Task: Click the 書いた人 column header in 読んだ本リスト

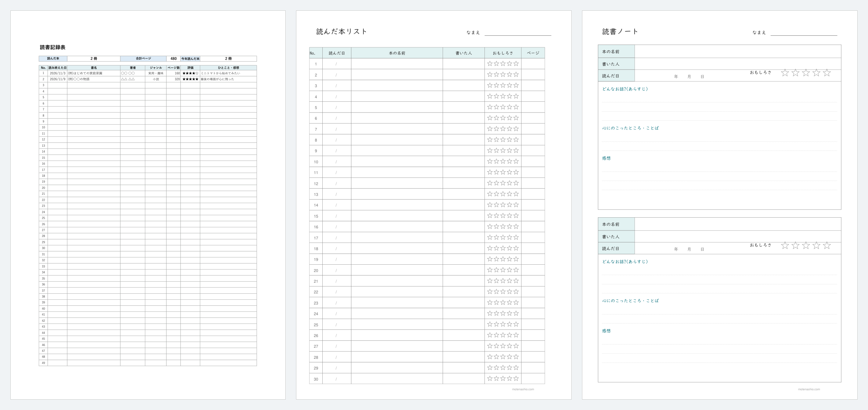Action: click(x=464, y=53)
